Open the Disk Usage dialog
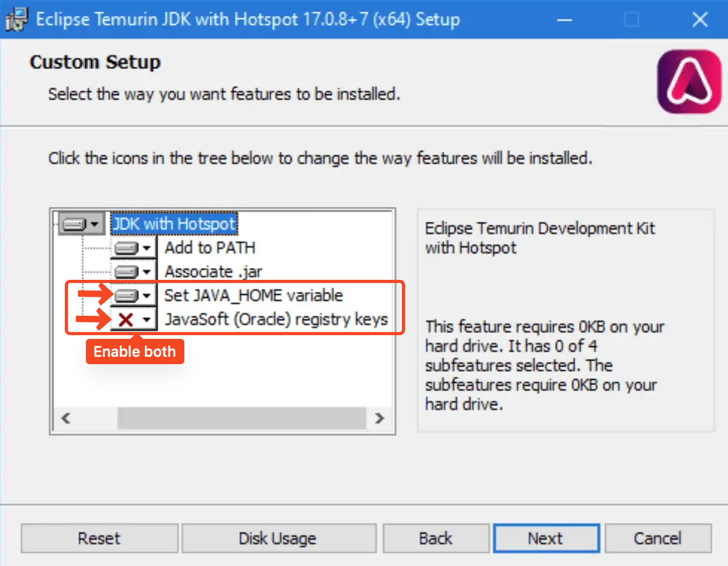Viewport: 728px width, 566px height. click(x=279, y=538)
